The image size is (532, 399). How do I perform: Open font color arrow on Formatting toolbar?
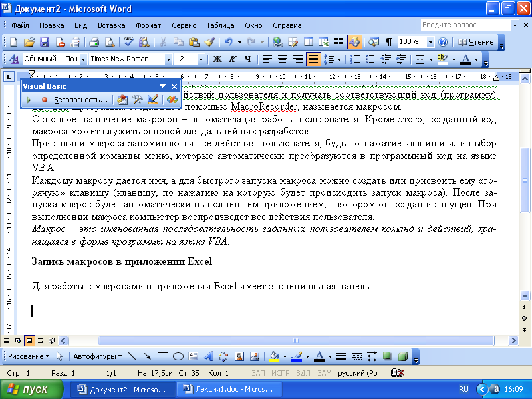coord(476,59)
